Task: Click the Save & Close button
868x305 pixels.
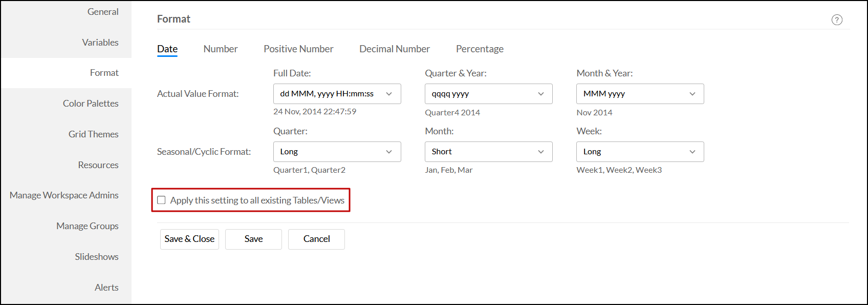Action: pos(189,239)
